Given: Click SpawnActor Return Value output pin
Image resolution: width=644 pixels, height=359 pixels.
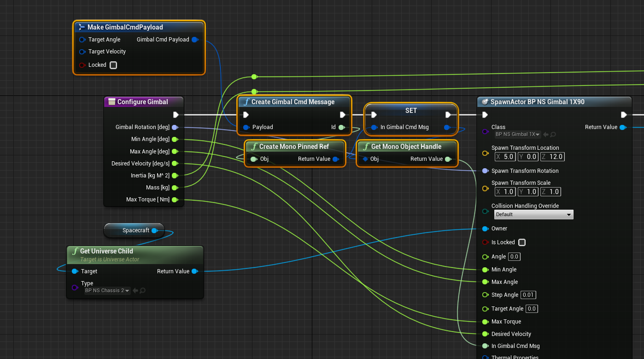Looking at the screenshot, I should [x=623, y=127].
